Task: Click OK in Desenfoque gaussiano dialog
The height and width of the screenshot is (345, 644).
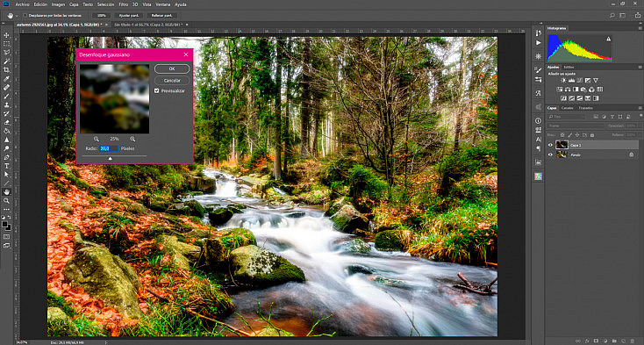Action: 172,68
